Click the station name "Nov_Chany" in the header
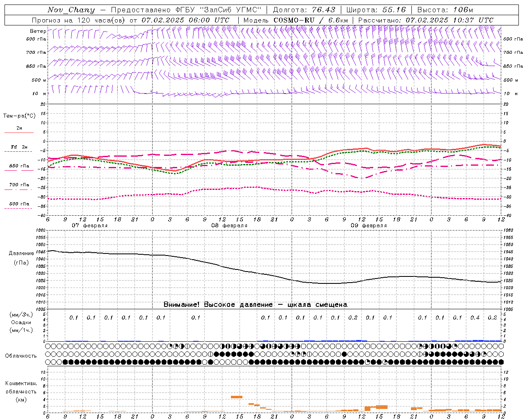This screenshot has width=525, height=420. coord(71,10)
